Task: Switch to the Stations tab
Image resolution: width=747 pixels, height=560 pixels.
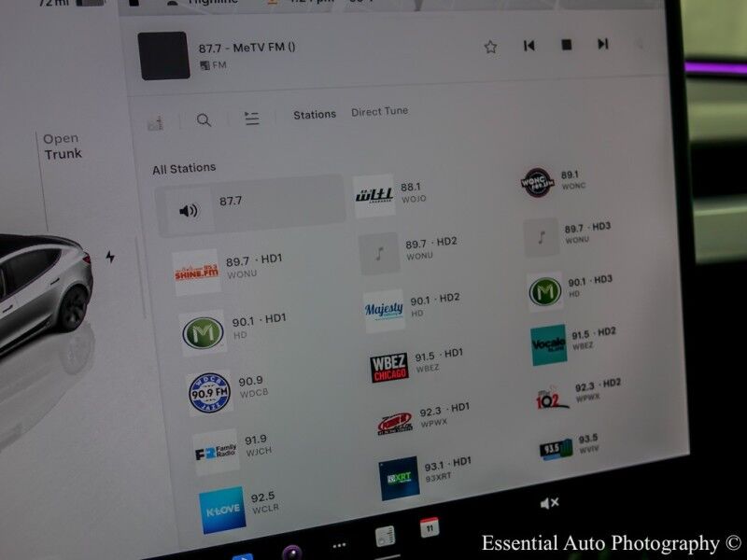Action: [315, 115]
